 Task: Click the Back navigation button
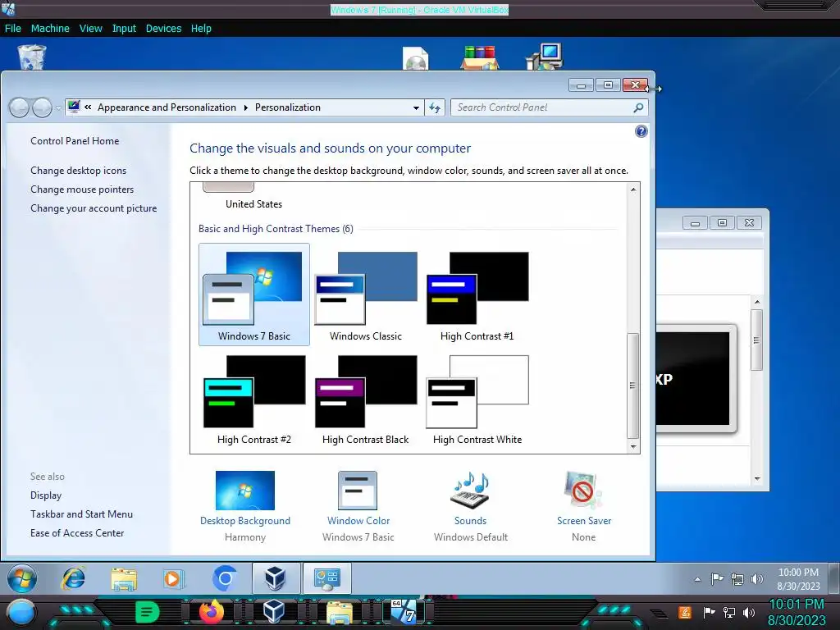[x=20, y=107]
